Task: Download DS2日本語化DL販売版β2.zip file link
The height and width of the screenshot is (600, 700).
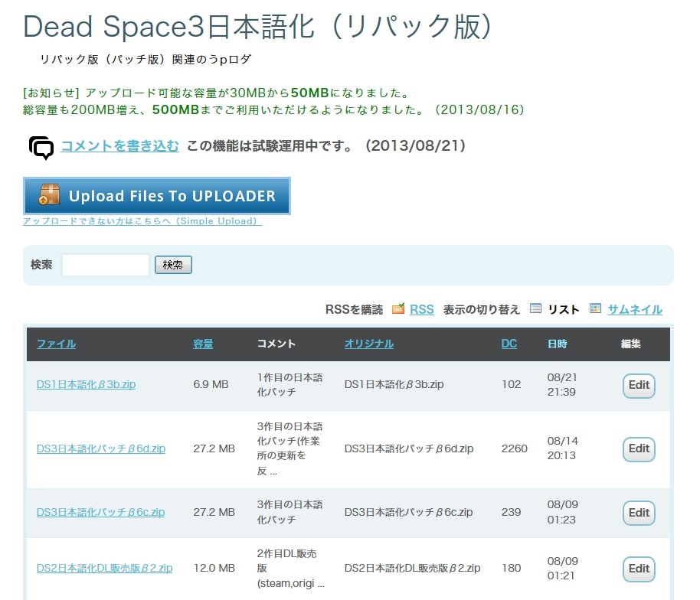Action: coord(104,569)
